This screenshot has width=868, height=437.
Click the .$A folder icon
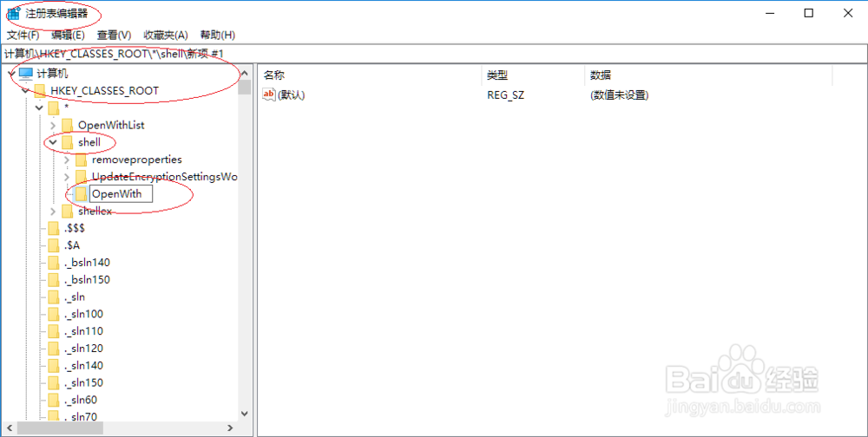coord(54,245)
